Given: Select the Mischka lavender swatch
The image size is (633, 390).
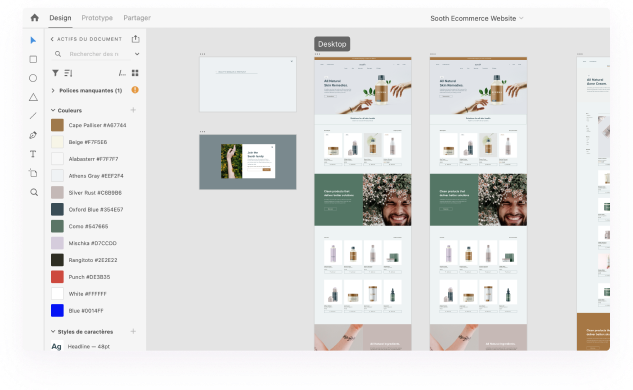Looking at the screenshot, I should click(x=57, y=243).
